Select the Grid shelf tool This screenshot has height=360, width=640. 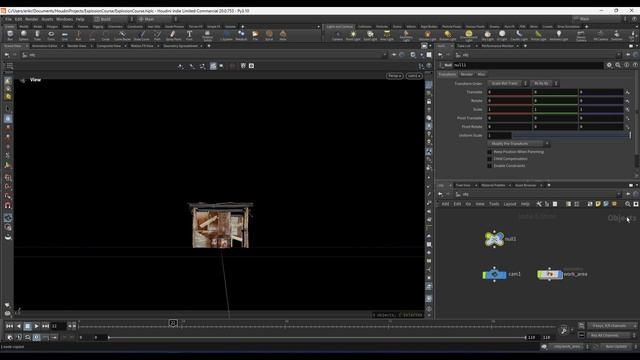[x=64, y=36]
